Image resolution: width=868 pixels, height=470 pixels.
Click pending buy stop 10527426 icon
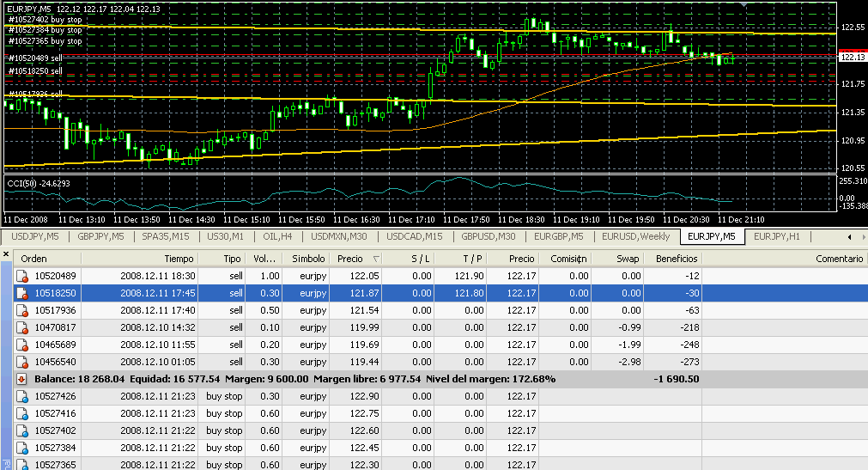point(23,396)
